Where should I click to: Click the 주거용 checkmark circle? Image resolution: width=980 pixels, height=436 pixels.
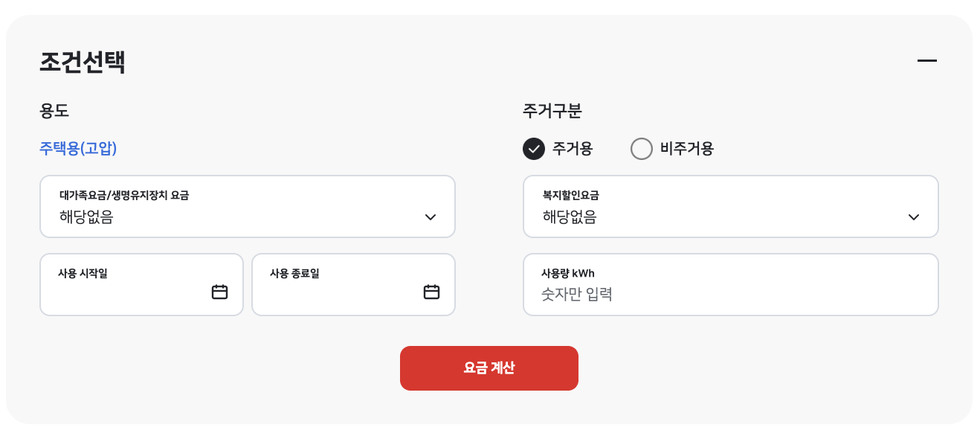pos(534,149)
